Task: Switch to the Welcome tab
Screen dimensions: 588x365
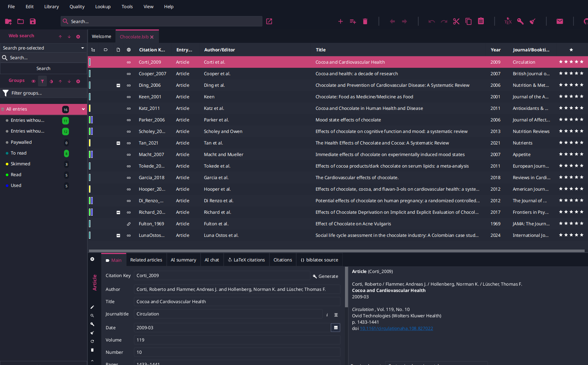Action: (x=102, y=36)
